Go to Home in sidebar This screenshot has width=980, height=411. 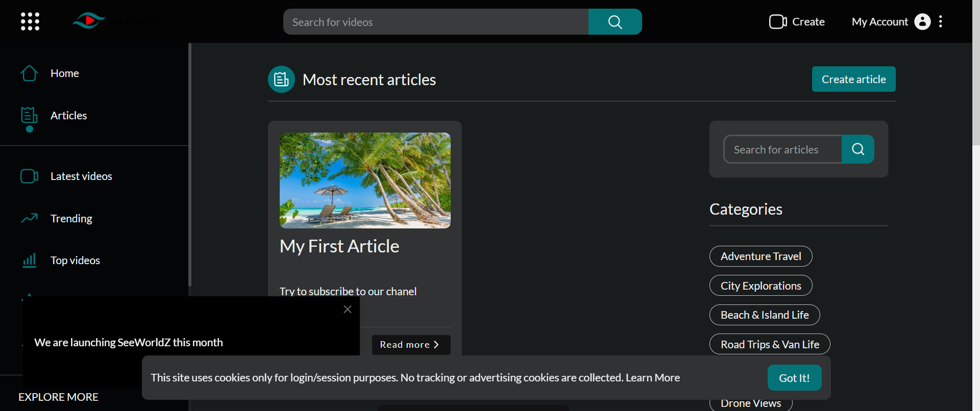65,73
